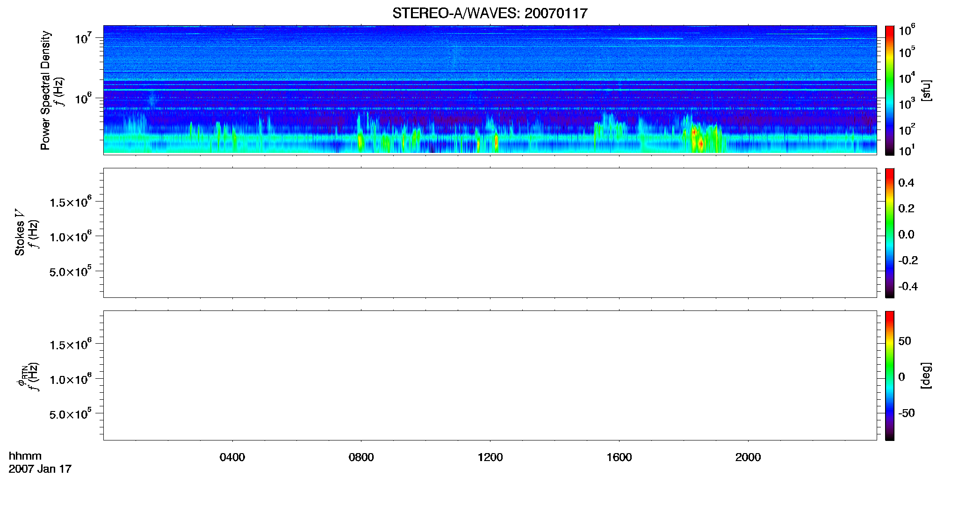Click the "2000" time tick label
This screenshot has height=505, width=980.
point(748,457)
